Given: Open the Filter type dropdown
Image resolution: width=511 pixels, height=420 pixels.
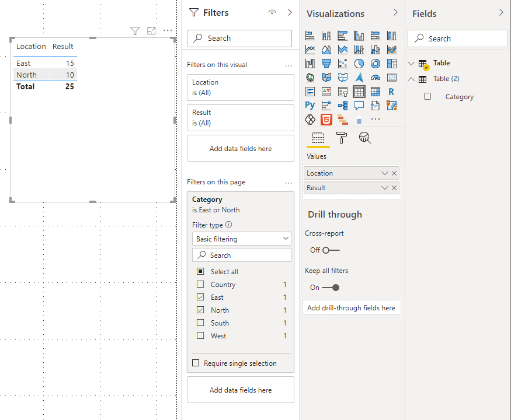Looking at the screenshot, I should pos(242,239).
